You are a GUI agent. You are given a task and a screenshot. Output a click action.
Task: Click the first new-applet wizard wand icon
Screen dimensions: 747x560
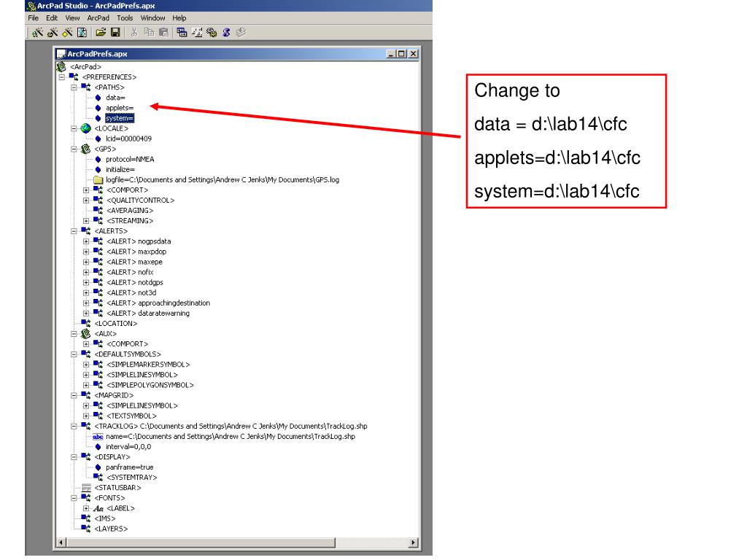coord(37,32)
